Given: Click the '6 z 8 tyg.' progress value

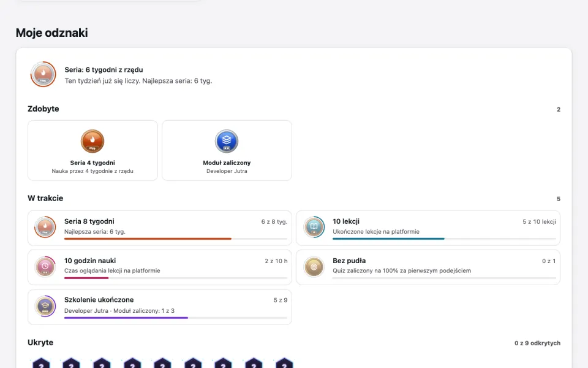Looking at the screenshot, I should click(274, 222).
